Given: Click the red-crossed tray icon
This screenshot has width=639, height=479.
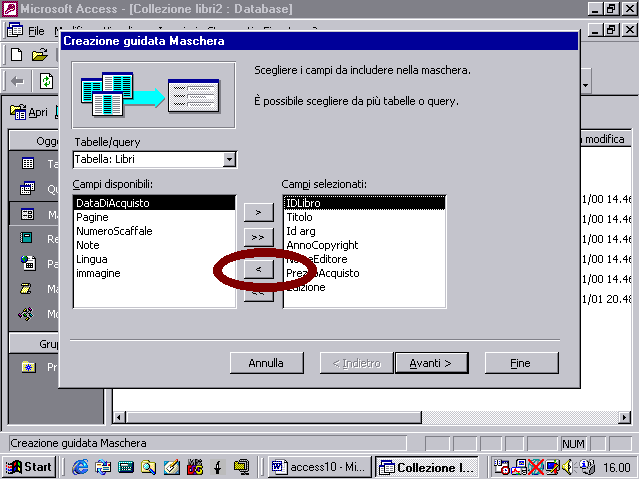Looking at the screenshot, I should [535, 467].
